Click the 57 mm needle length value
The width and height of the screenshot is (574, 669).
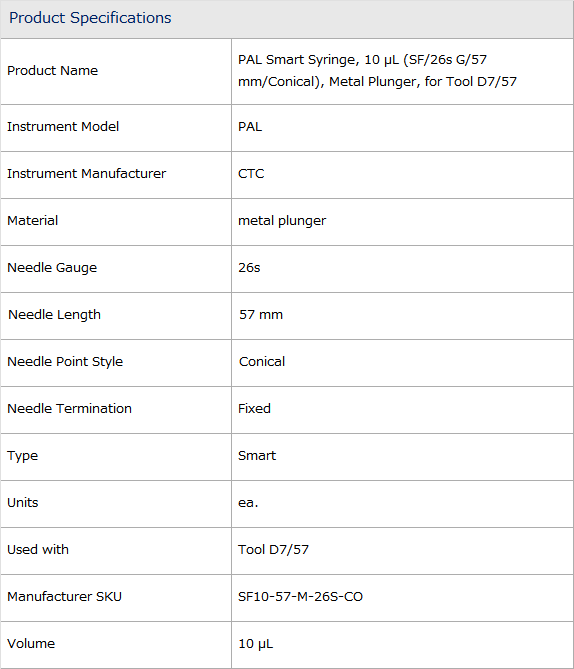(x=261, y=314)
